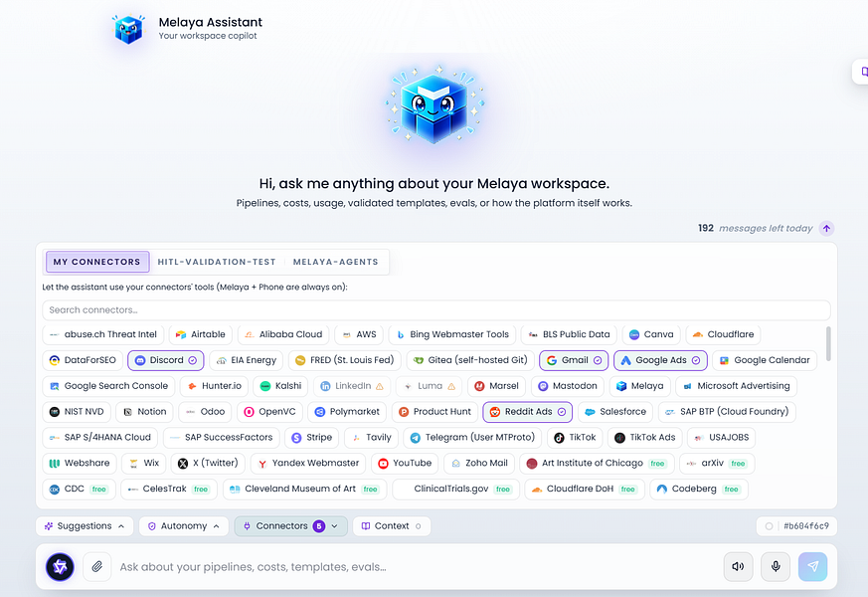868x597 pixels.
Task: Enable the Notion connector chip
Action: (145, 412)
